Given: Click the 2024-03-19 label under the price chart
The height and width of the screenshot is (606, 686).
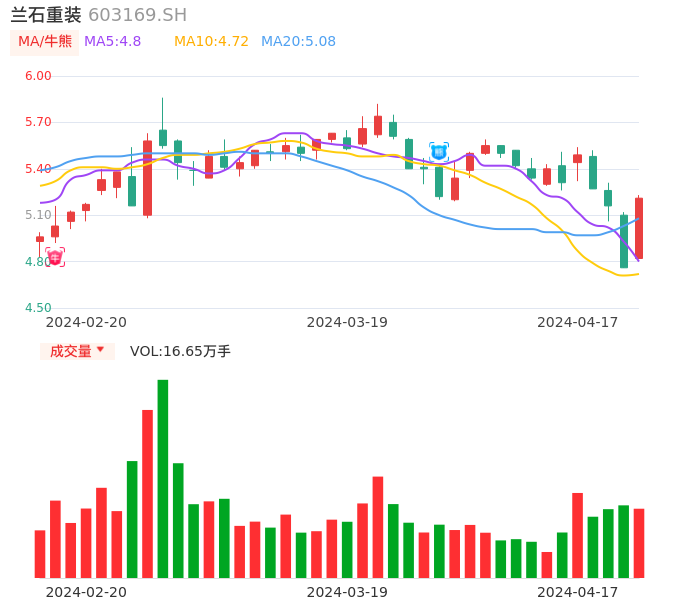Looking at the screenshot, I should click(347, 322).
